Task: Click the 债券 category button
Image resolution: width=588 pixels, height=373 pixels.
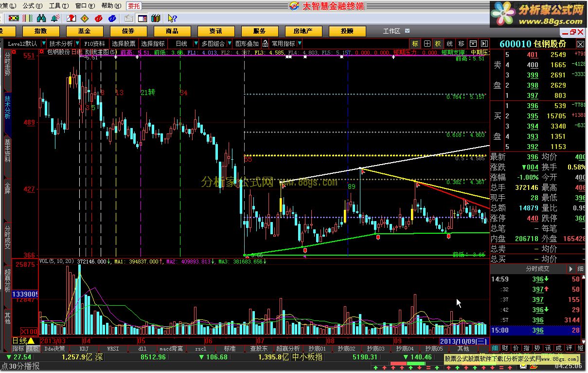Action: [x=128, y=31]
